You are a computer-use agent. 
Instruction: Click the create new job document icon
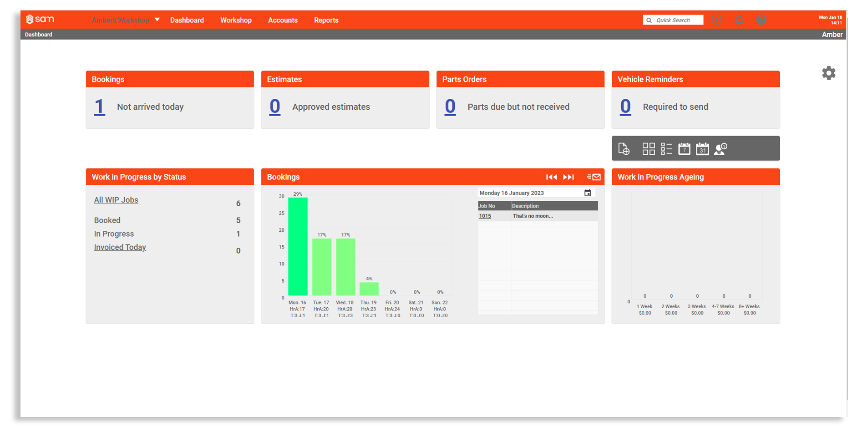pyautogui.click(x=624, y=148)
